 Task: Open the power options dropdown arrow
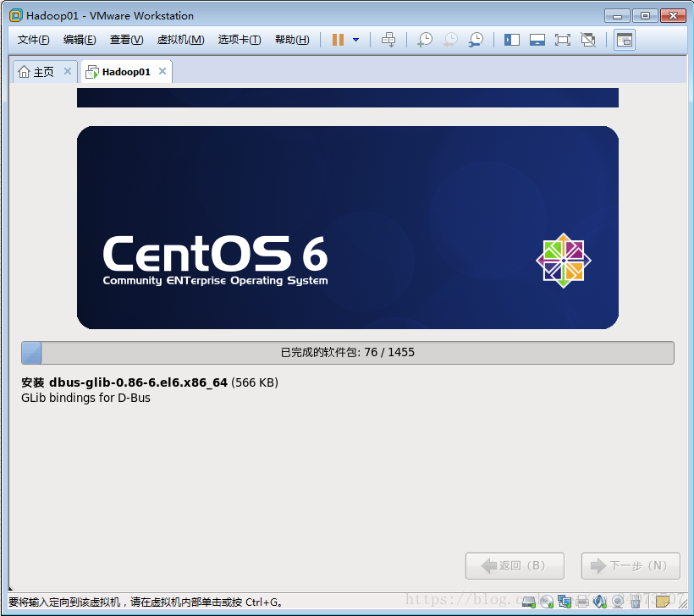(355, 40)
